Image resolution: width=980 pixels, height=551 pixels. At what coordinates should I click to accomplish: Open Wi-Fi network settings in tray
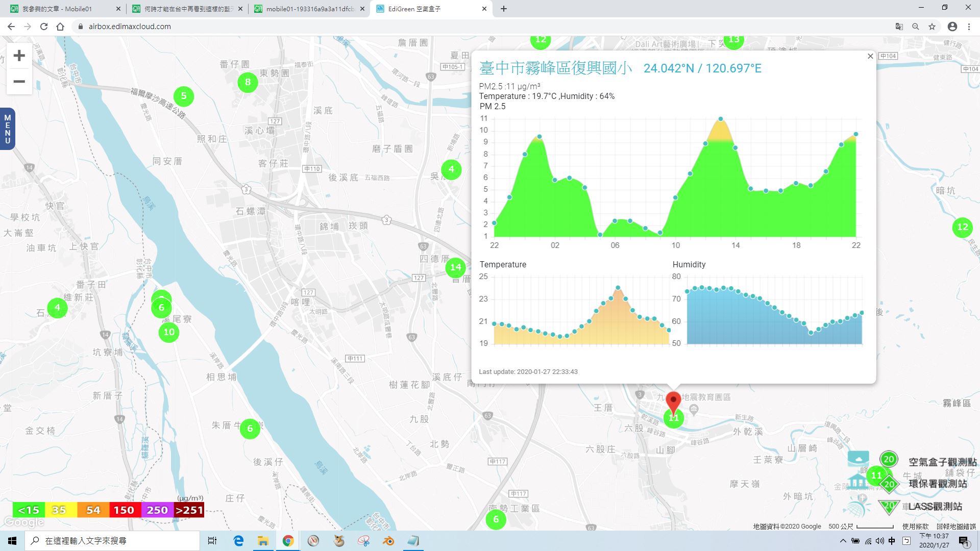point(868,541)
